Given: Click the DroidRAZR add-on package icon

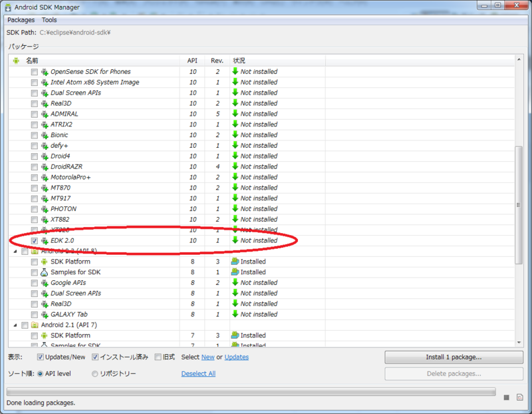Looking at the screenshot, I should click(45, 167).
